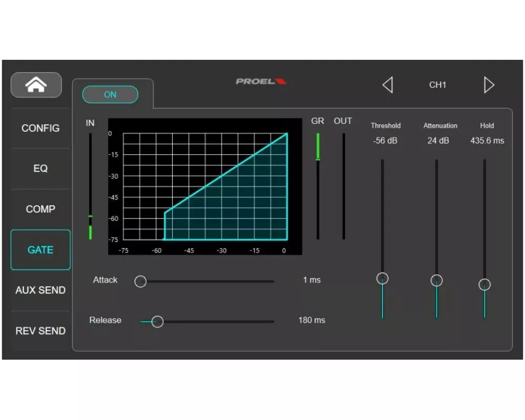The height and width of the screenshot is (420, 525).
Task: Click the gate transfer curve graph
Action: point(205,186)
